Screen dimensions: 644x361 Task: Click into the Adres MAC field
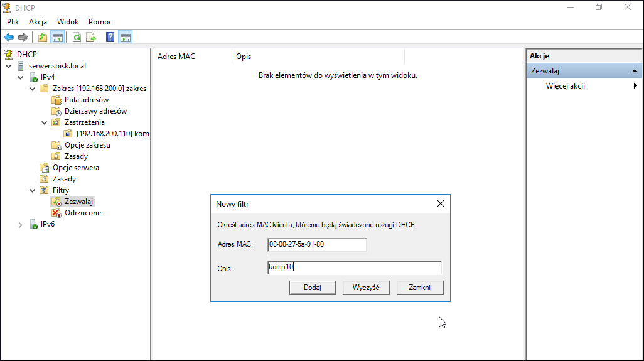coord(316,244)
